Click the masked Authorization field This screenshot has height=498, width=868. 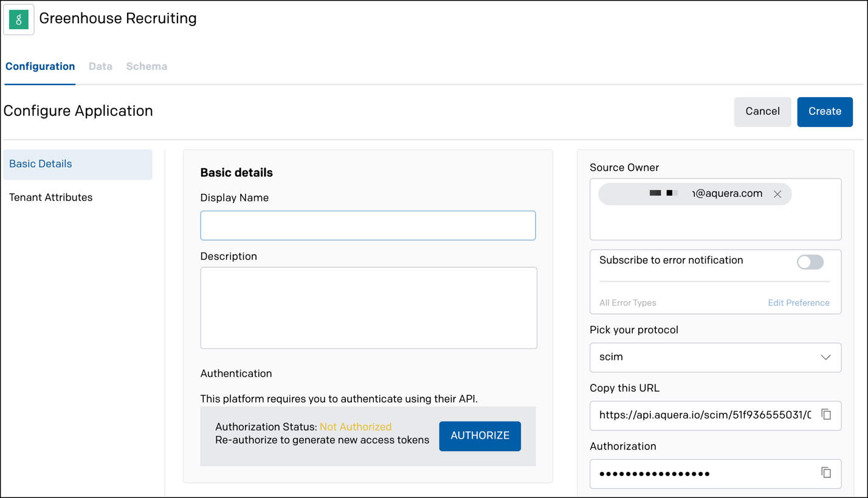tap(715, 474)
